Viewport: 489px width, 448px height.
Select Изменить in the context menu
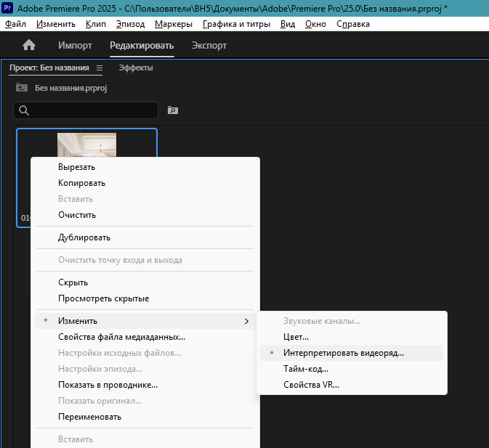coord(145,321)
